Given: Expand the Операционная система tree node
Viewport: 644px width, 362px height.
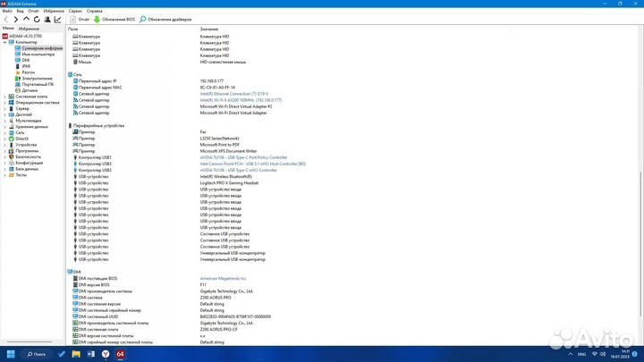Looking at the screenshot, I should tap(5, 103).
